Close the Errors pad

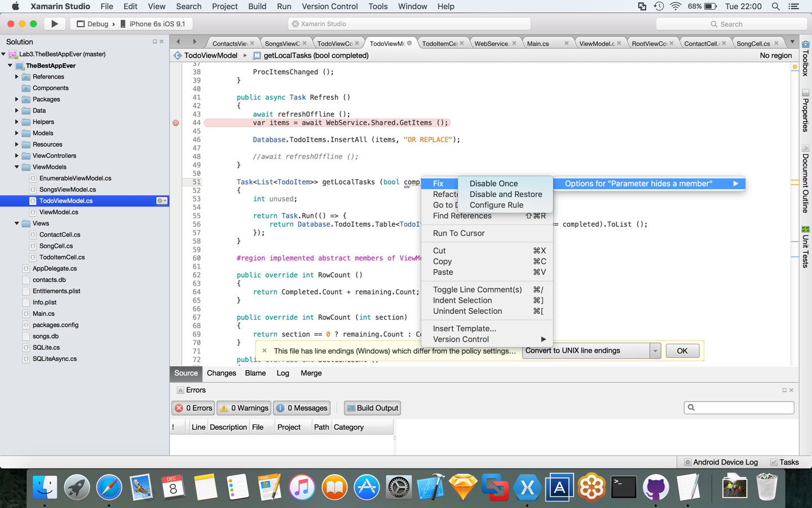(791, 390)
